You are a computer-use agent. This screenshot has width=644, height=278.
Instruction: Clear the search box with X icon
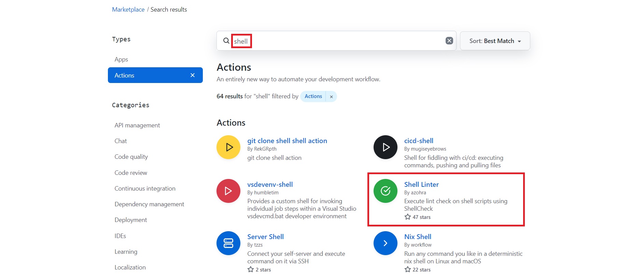[449, 41]
